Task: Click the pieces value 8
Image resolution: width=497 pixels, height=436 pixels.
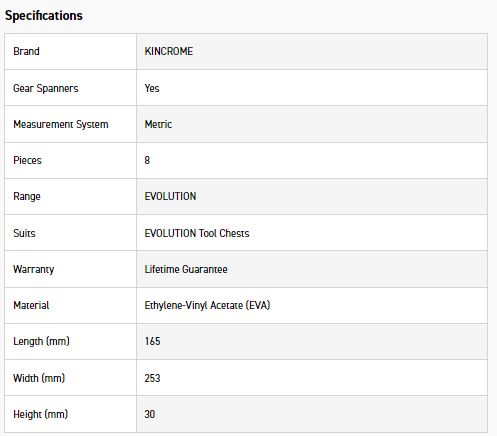Action: (x=147, y=160)
